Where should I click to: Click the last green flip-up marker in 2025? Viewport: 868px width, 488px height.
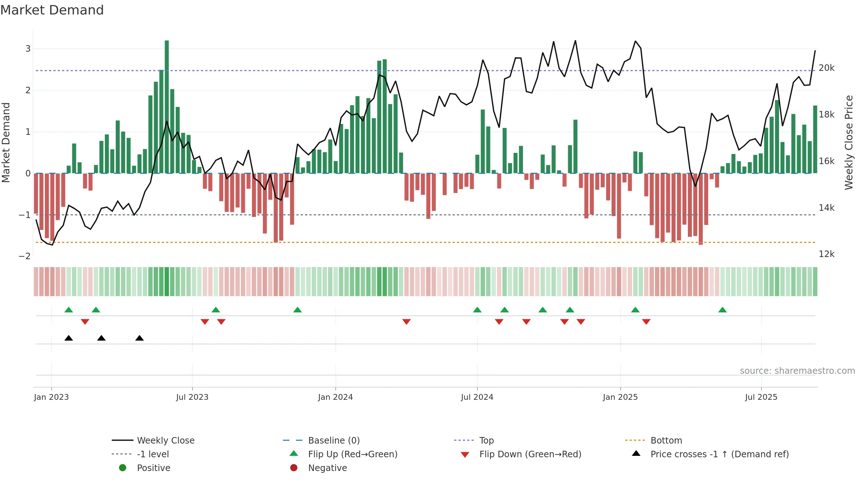(723, 310)
